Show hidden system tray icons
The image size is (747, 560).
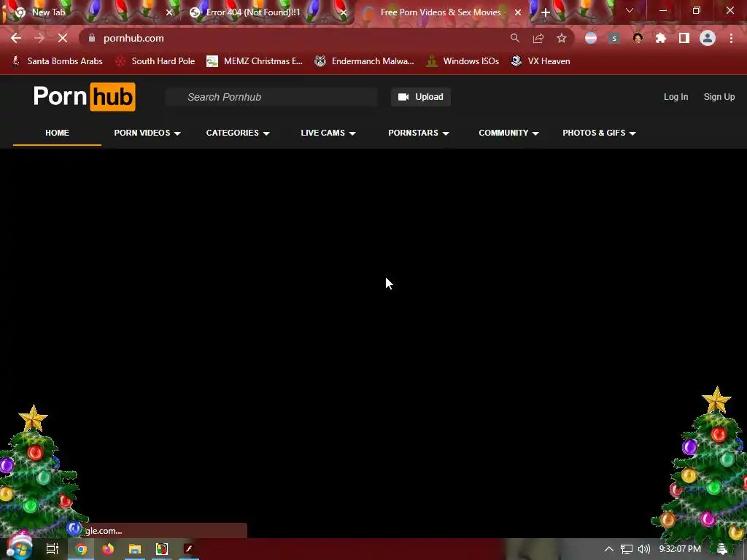[x=609, y=549]
